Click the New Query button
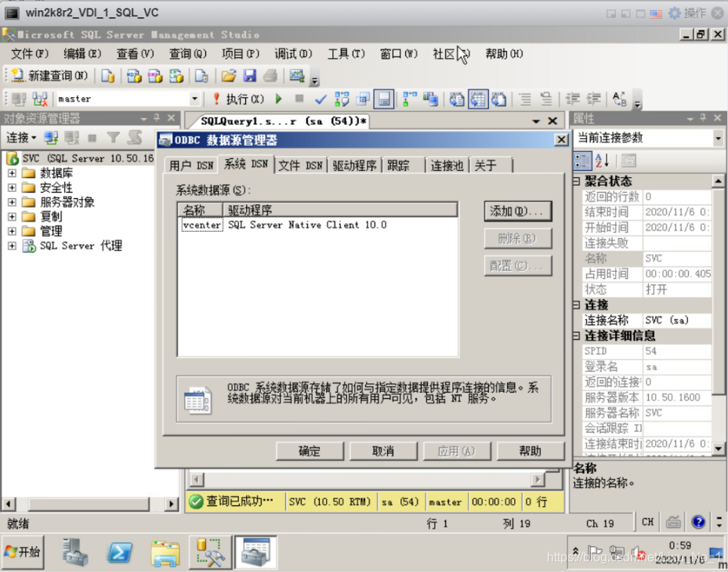Screen dimensions: 728x572 click(49, 75)
